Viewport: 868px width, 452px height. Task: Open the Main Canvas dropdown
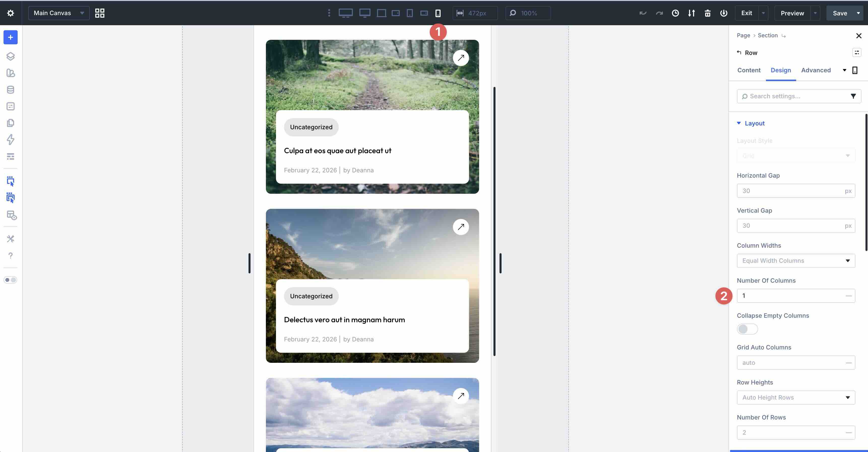59,13
